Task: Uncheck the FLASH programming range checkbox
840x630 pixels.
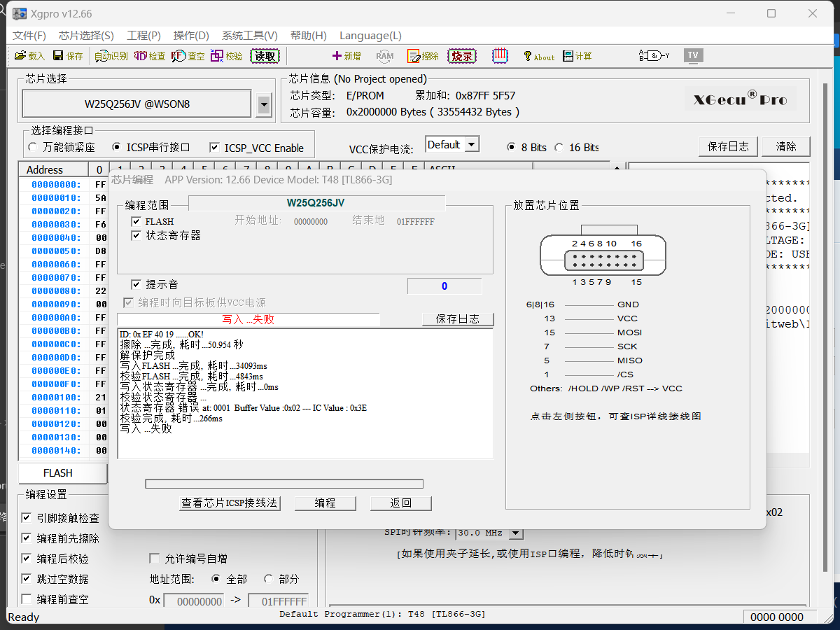Action: [136, 221]
